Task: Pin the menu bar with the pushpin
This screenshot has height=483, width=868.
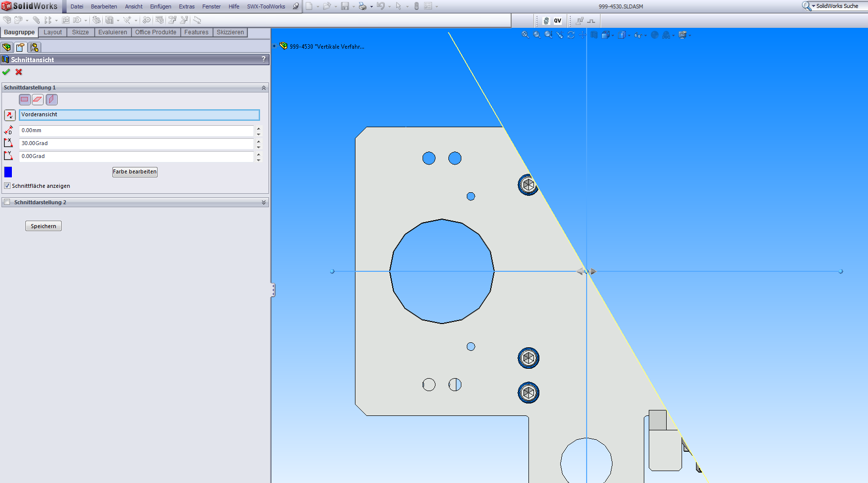Action: click(x=296, y=6)
